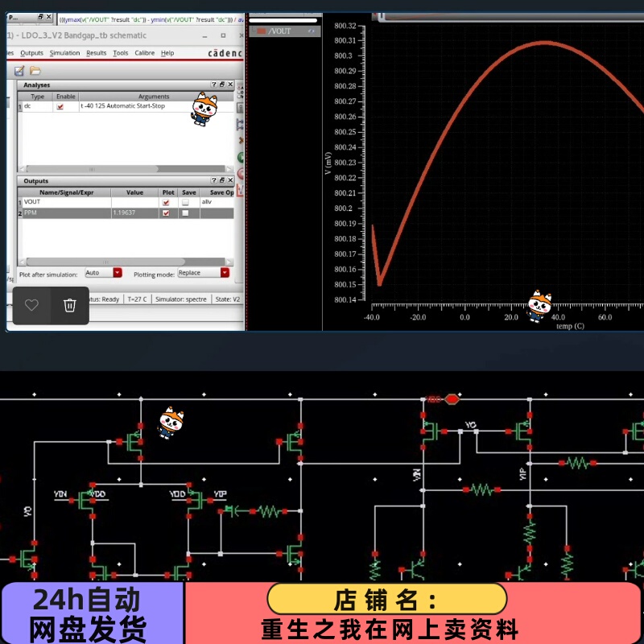644x644 pixels.
Task: Click the heart favorite icon
Action: [31, 305]
